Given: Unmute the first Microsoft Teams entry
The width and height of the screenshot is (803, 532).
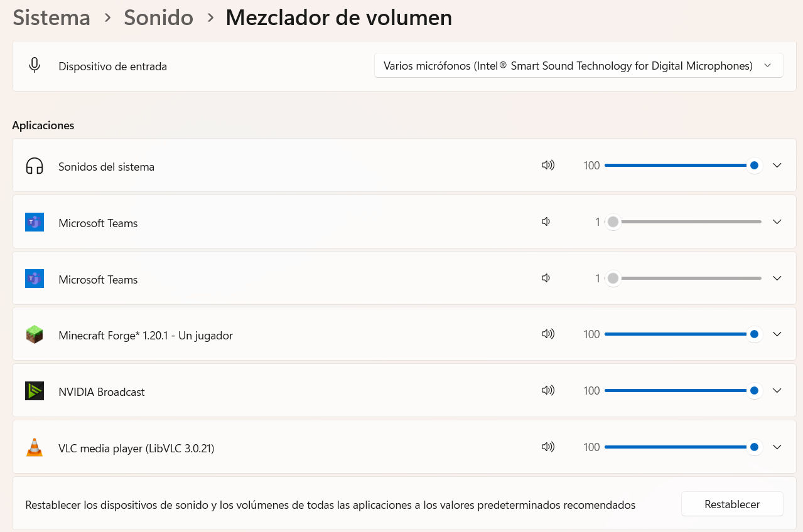Looking at the screenshot, I should click(x=546, y=221).
